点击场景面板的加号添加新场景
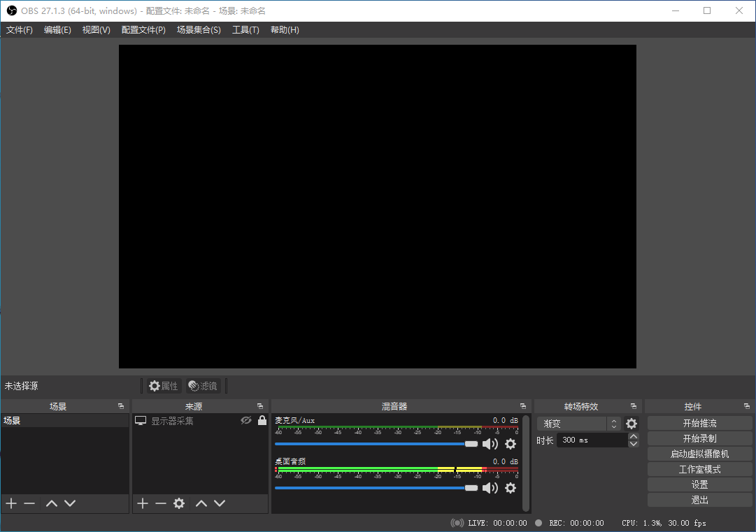Image resolution: width=756 pixels, height=532 pixels. click(10, 503)
